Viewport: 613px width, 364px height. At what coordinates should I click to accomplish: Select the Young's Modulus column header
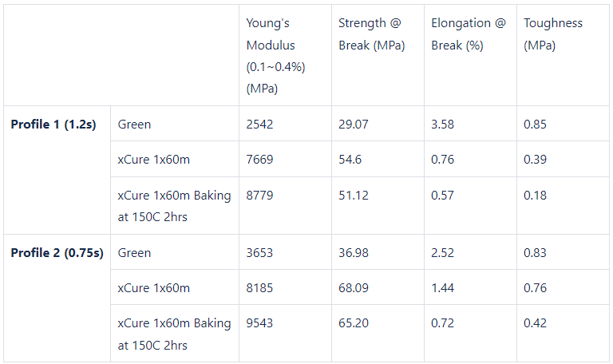[x=275, y=56]
